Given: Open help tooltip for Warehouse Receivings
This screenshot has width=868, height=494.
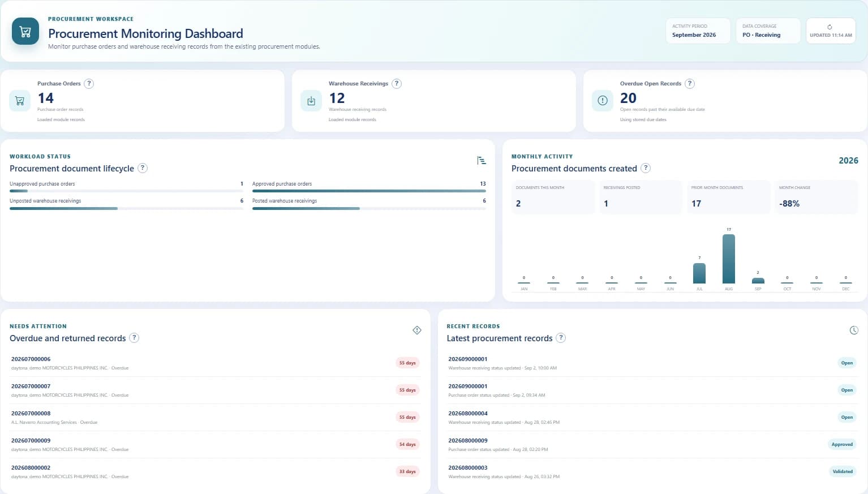Looking at the screenshot, I should coord(397,84).
